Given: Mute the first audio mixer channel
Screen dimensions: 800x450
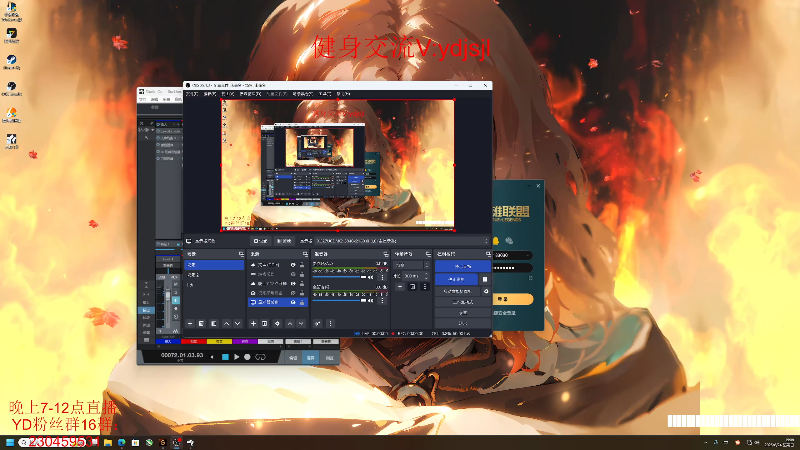Looking at the screenshot, I should click(x=371, y=278).
